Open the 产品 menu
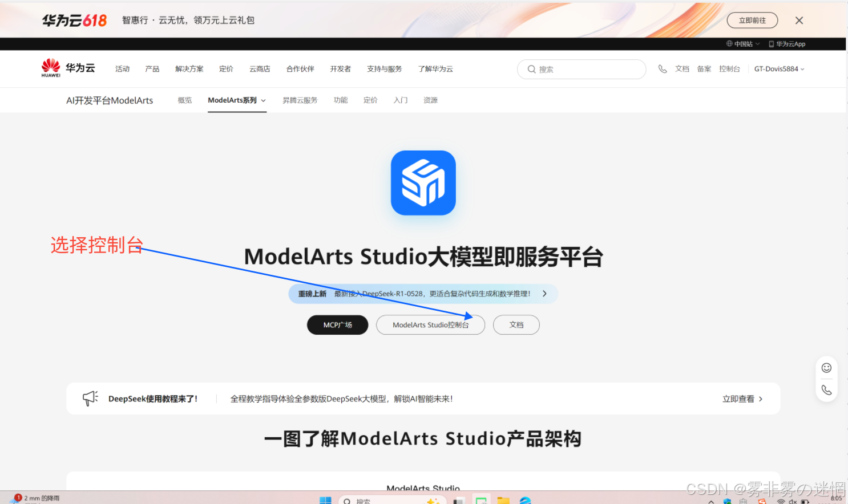This screenshot has width=848, height=504. (152, 69)
